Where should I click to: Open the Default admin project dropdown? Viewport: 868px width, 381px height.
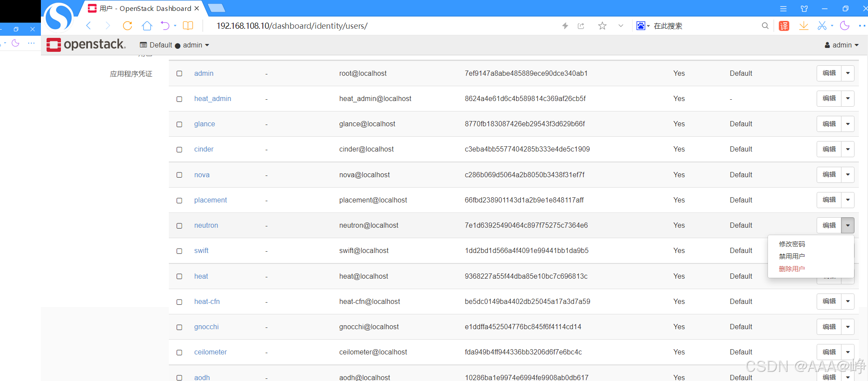click(x=174, y=45)
